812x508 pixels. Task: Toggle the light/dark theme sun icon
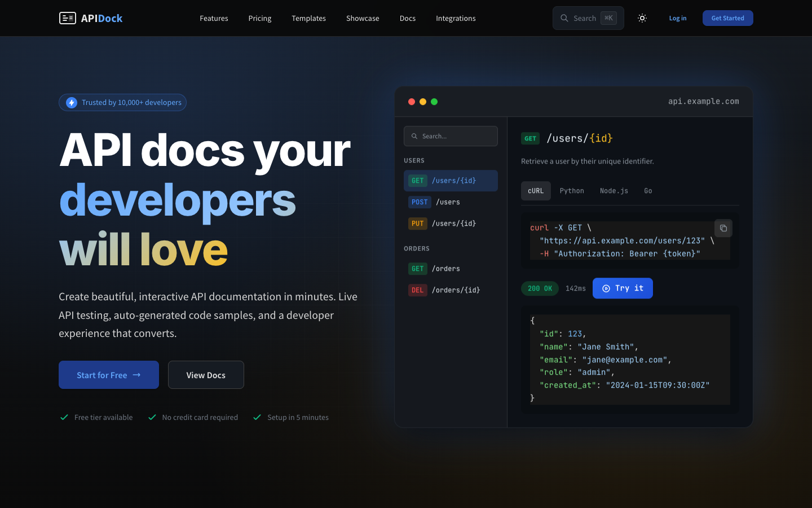(x=642, y=18)
